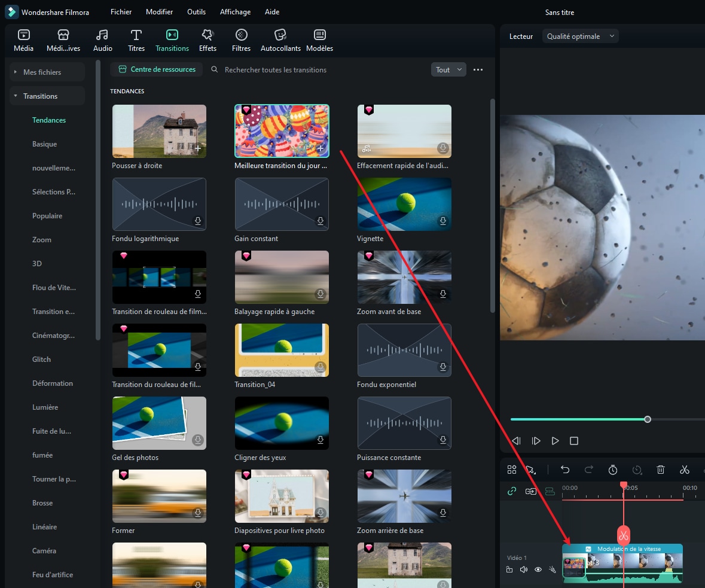Open the Outils menu
The height and width of the screenshot is (588, 705).
[197, 12]
